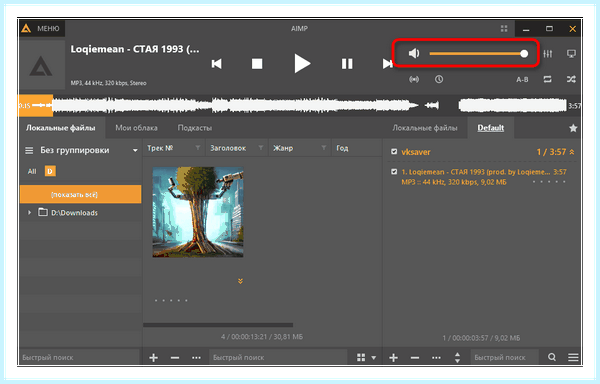
Task: Focus the library center Быстрый поиск field
Action: click(x=278, y=357)
